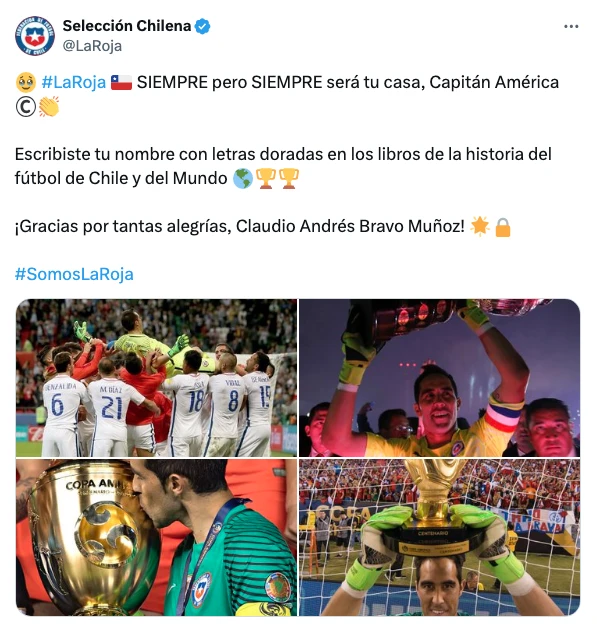Open the #LaRoja hashtag
597x630 pixels.
tap(74, 82)
